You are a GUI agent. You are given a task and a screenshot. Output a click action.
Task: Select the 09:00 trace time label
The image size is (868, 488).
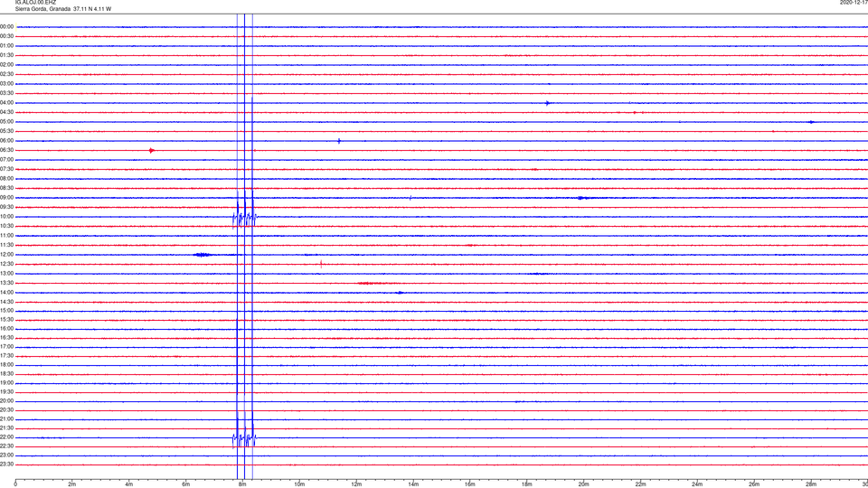(x=6, y=198)
